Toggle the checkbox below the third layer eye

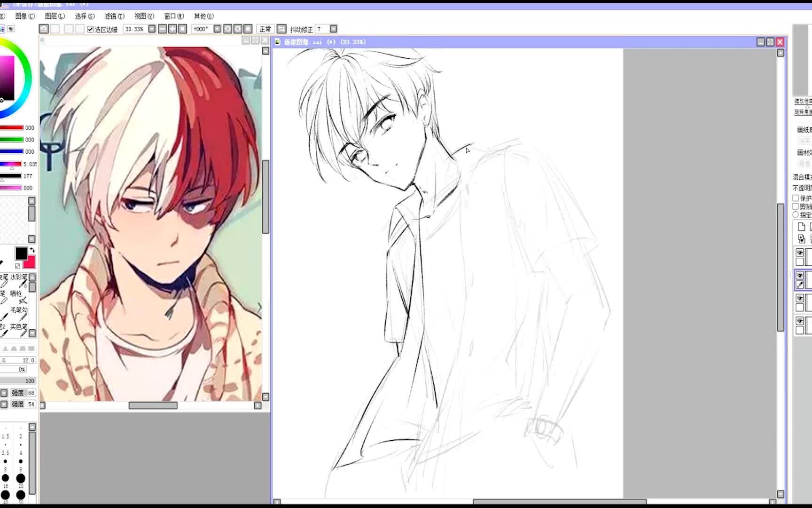point(800,307)
